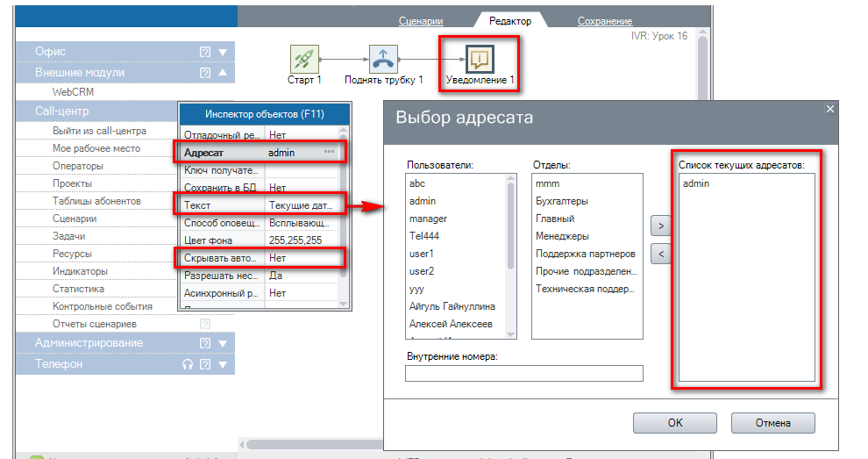Click help icon next to Отчеты сценариев

click(x=205, y=324)
